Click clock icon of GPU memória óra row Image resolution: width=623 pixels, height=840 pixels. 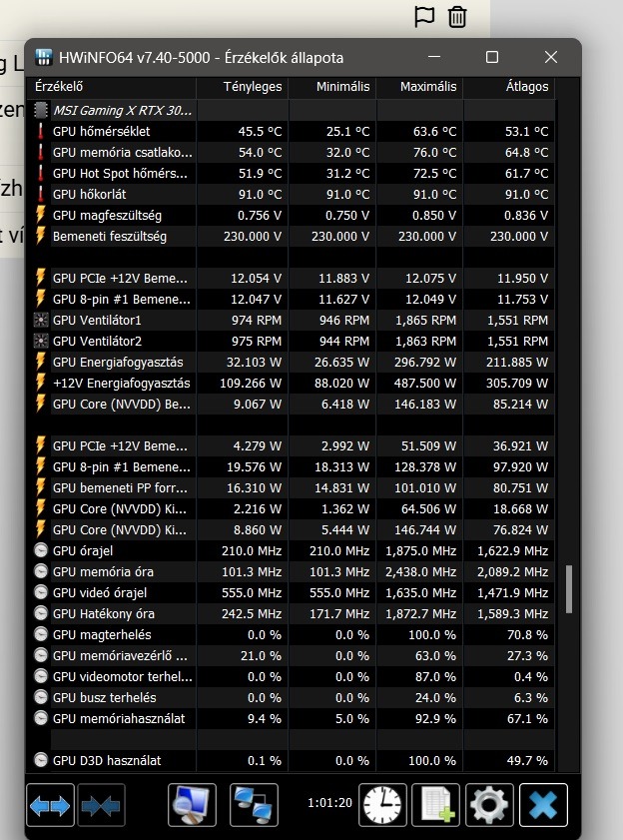click(x=41, y=571)
